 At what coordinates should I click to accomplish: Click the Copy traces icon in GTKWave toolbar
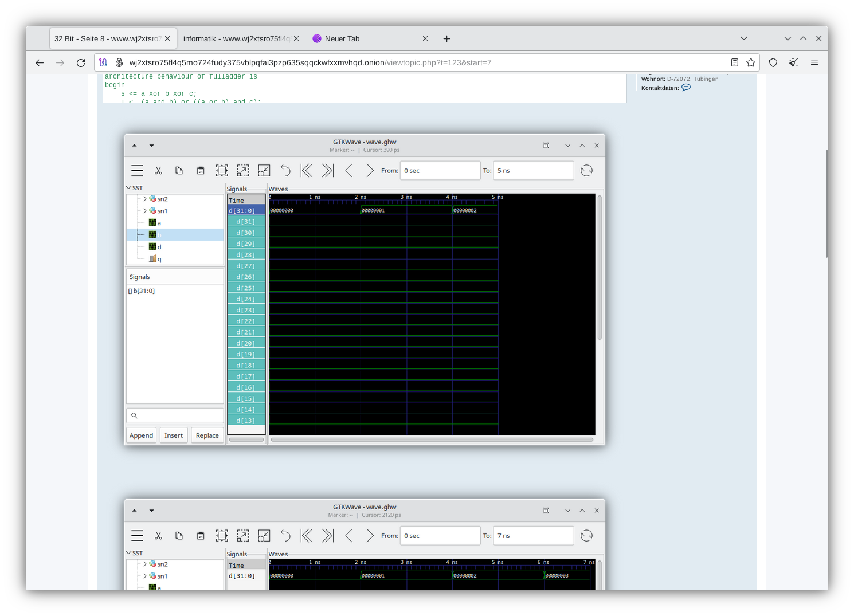[x=179, y=170]
